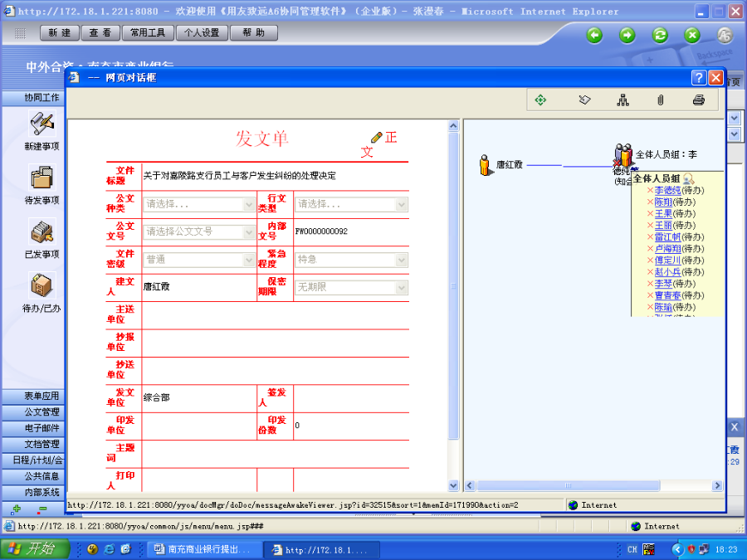The width and height of the screenshot is (747, 560).
Task: Open 已发事项 icon in sidebar
Action: click(42, 232)
